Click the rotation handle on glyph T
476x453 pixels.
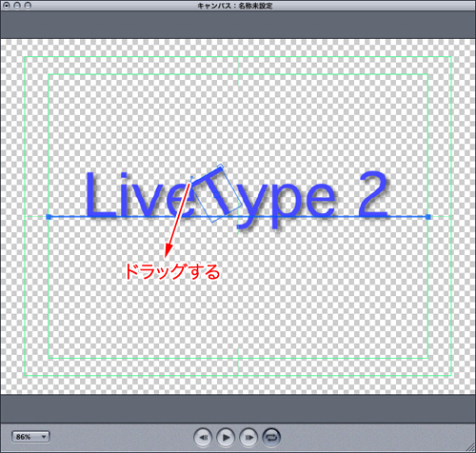[x=191, y=177]
